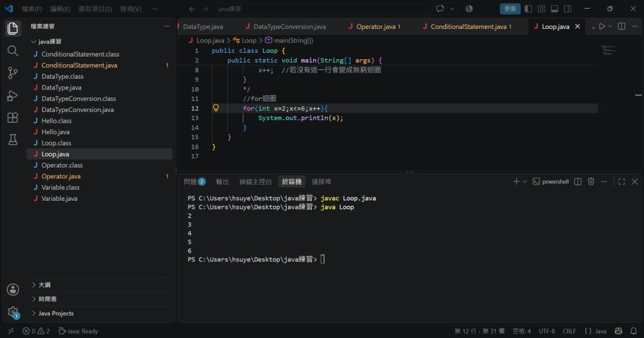Open the Testing flask view
The image size is (644, 338).
pos(13,140)
